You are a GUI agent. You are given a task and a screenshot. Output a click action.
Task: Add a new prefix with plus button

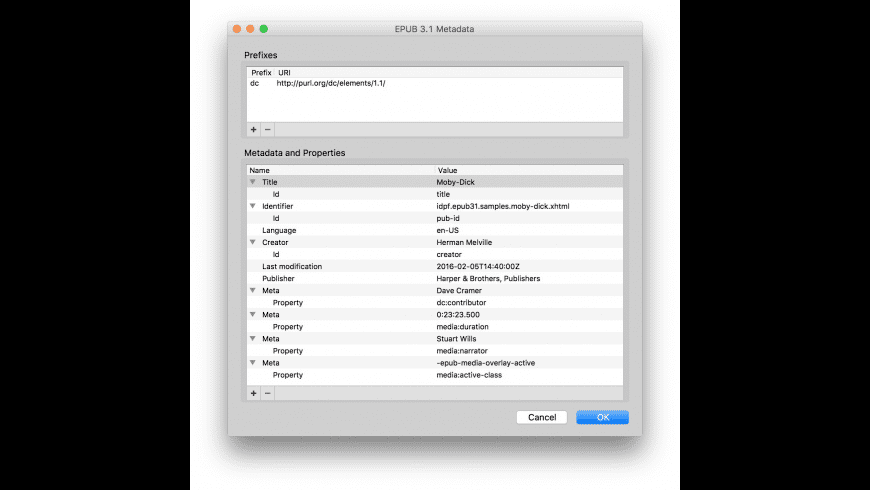(253, 129)
